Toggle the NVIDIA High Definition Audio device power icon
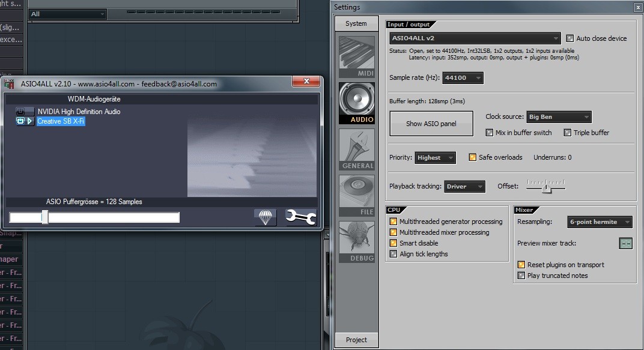This screenshot has width=644, height=350. [x=20, y=111]
